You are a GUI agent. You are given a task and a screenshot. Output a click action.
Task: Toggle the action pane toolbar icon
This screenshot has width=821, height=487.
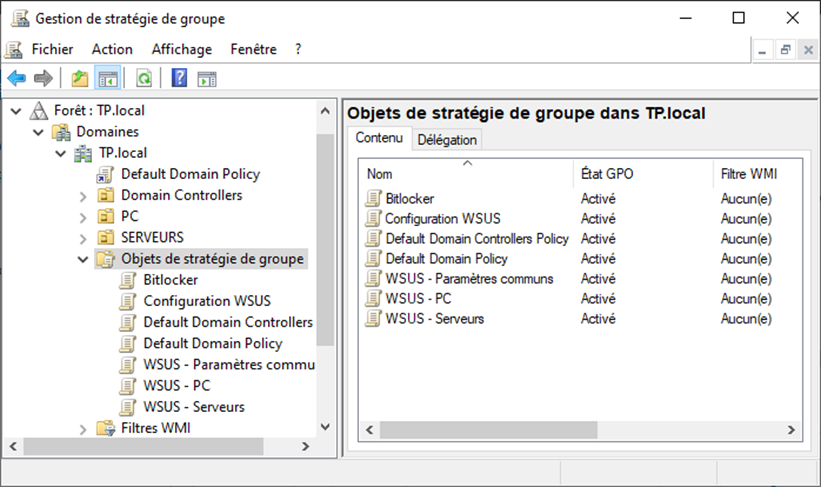click(207, 79)
